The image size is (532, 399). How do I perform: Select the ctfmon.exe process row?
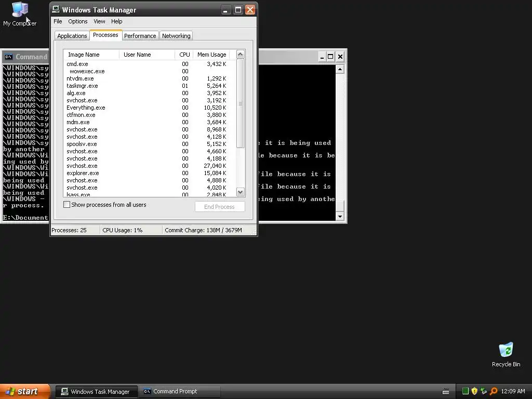click(x=149, y=115)
